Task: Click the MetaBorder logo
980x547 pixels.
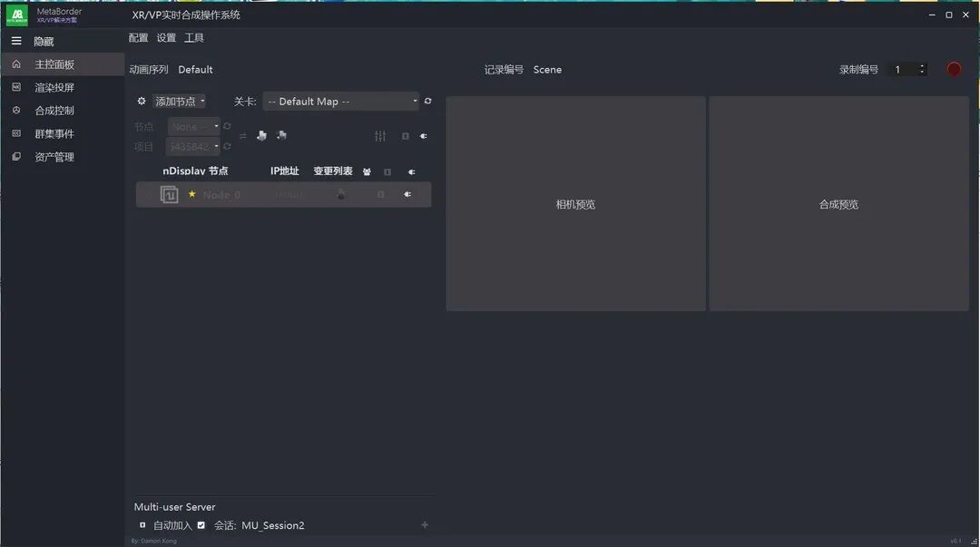Action: pyautogui.click(x=17, y=15)
